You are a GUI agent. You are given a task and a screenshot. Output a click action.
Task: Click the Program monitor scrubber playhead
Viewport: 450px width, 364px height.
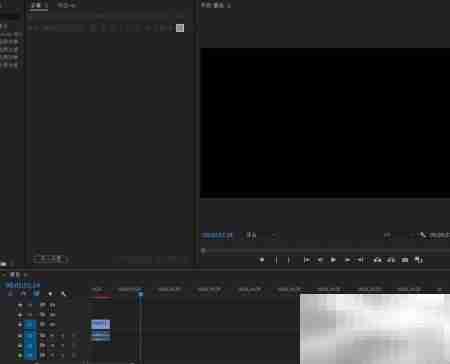[x=203, y=251]
